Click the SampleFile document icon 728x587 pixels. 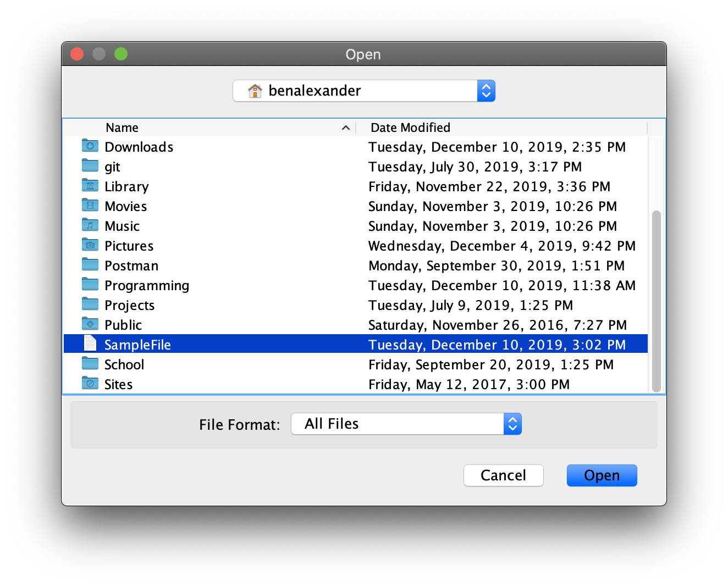[90, 343]
